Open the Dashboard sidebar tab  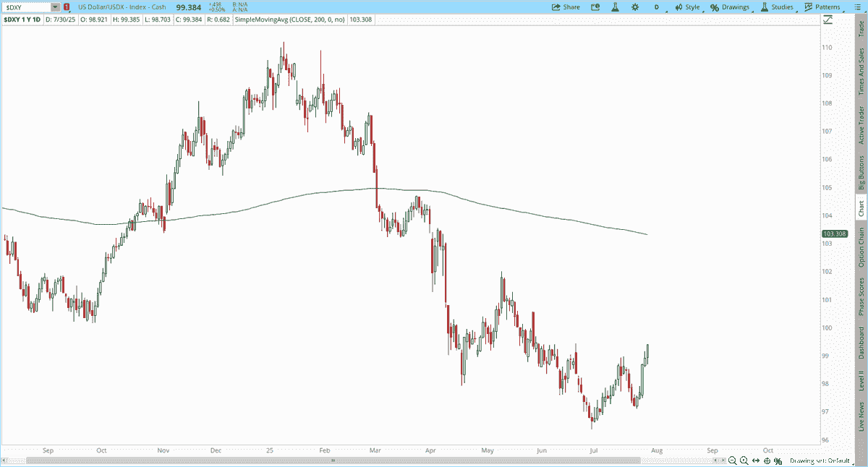(861, 343)
